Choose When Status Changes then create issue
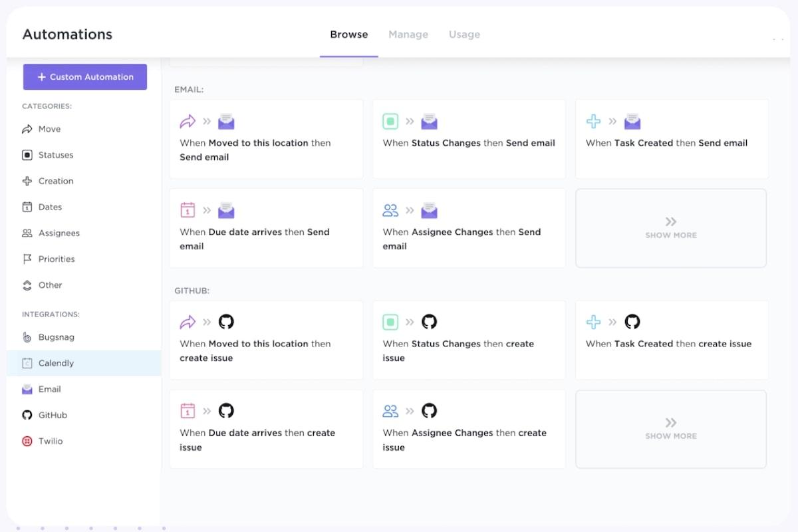This screenshot has width=798, height=532. coord(469,340)
